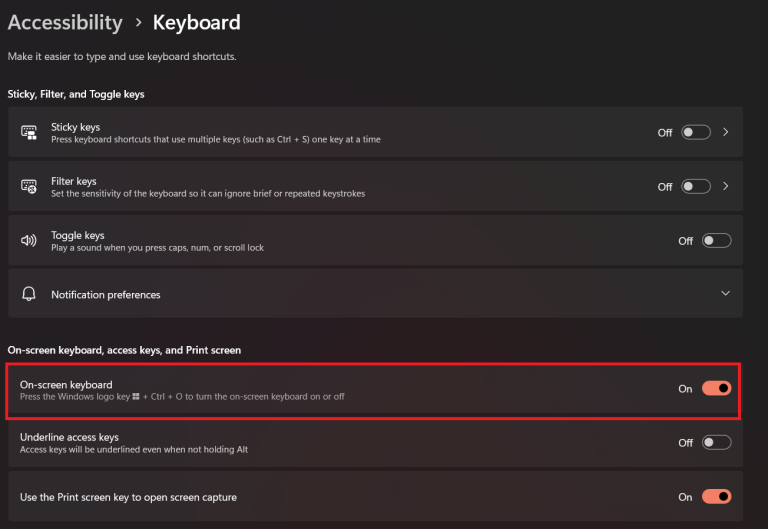Open Filter keys details with its chevron
The height and width of the screenshot is (529, 768).
click(725, 186)
